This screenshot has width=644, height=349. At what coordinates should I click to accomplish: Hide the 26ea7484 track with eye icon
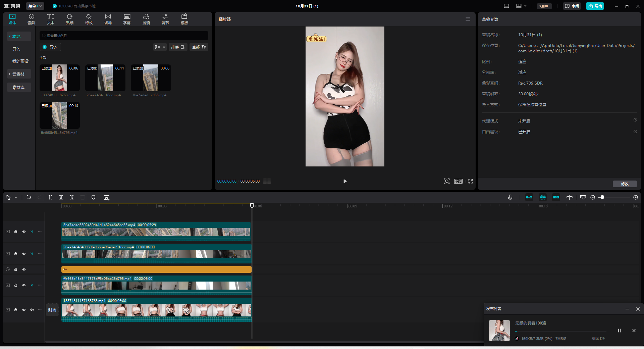click(24, 254)
